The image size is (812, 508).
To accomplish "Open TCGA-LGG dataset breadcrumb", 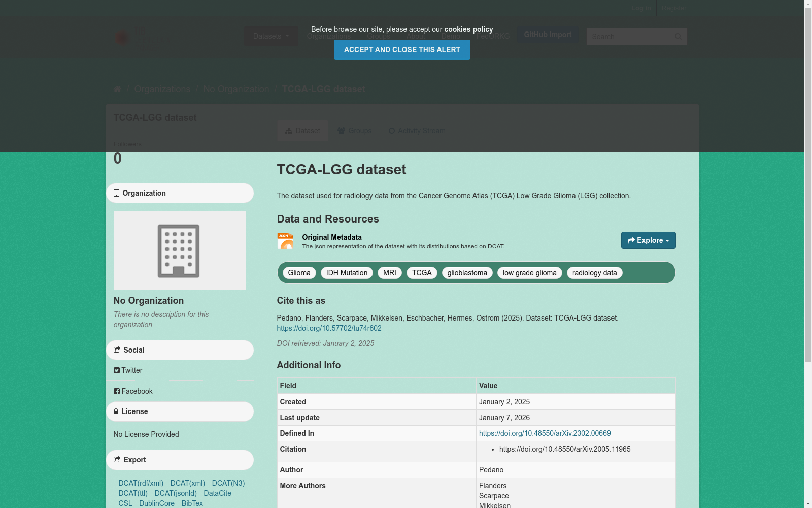I will (x=323, y=89).
